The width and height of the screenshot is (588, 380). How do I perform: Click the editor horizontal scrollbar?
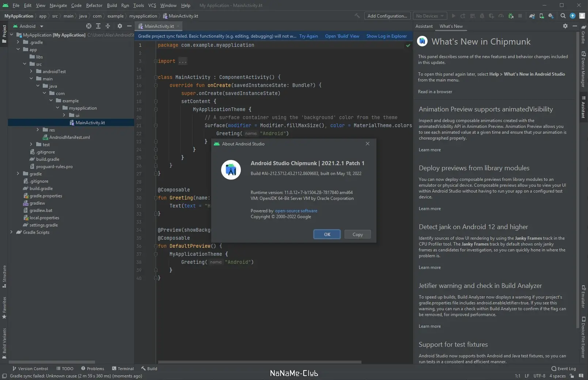tap(259, 362)
